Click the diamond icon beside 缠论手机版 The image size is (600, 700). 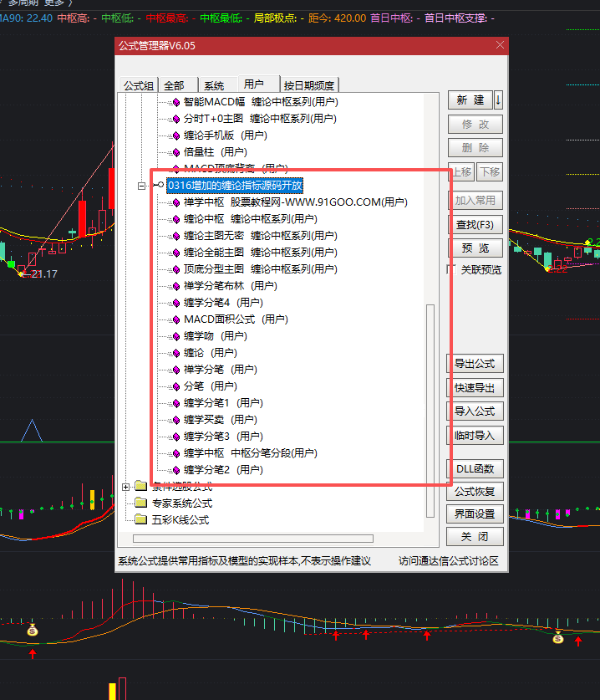[x=175, y=135]
